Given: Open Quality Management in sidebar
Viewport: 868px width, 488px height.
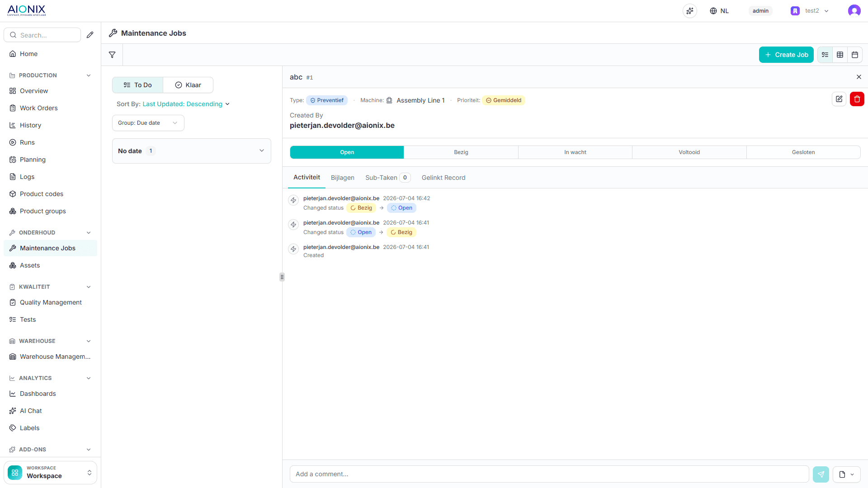Looking at the screenshot, I should tap(50, 302).
